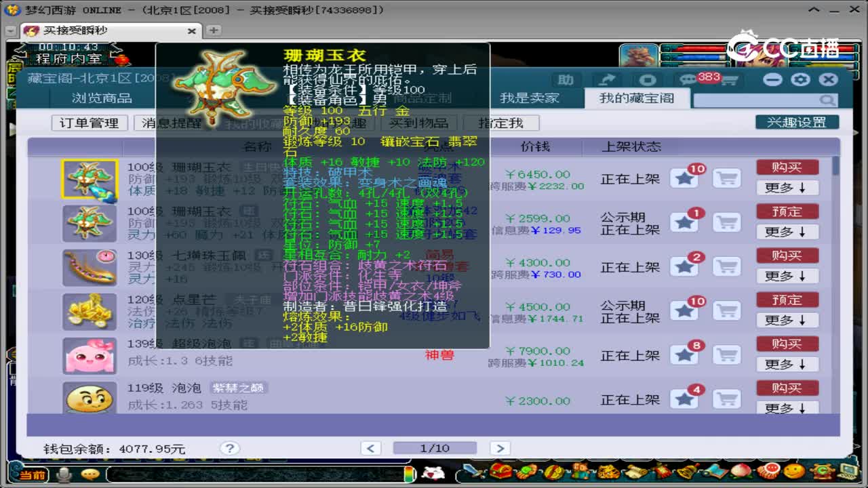Click game microphone voice icon
This screenshot has height=488, width=868.
point(65,474)
